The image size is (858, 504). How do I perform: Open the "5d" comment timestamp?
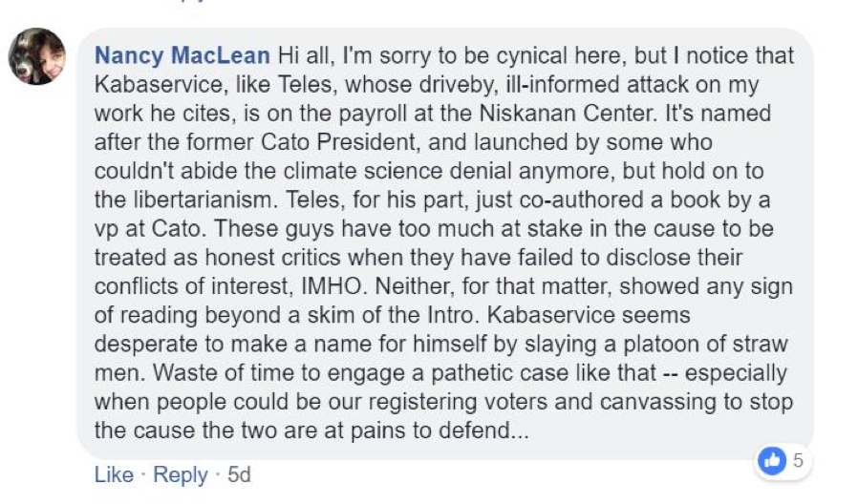coord(239,474)
